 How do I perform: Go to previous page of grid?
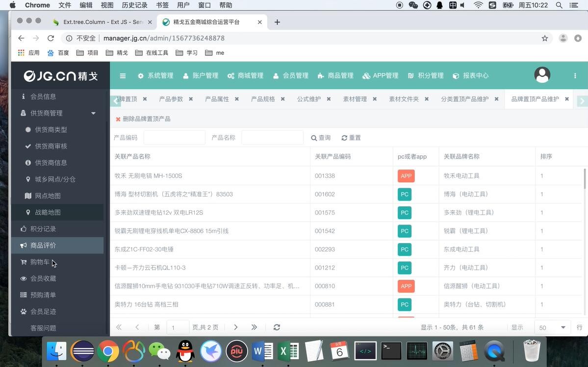137,327
